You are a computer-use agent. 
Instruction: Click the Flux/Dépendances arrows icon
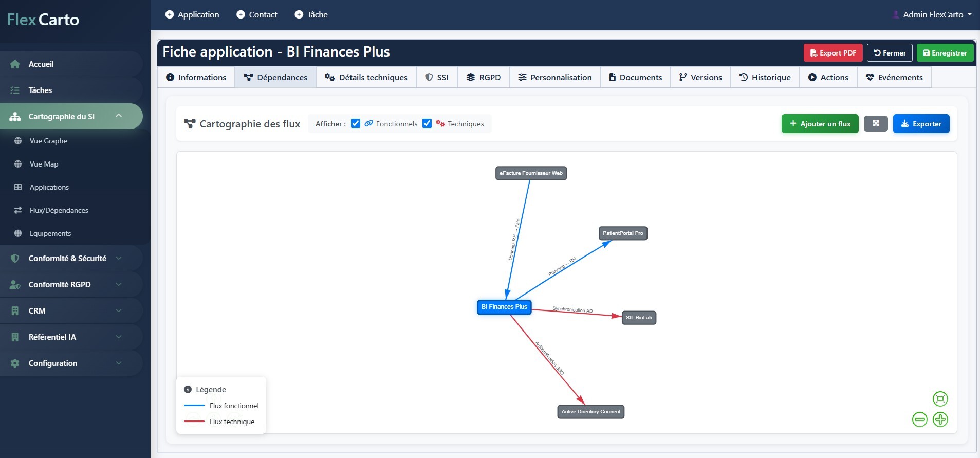tap(18, 210)
